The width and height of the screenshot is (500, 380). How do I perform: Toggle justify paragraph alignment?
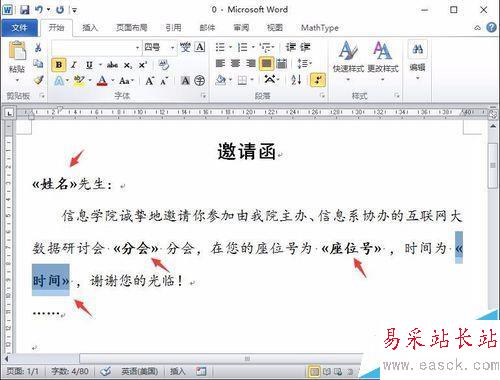(x=266, y=64)
